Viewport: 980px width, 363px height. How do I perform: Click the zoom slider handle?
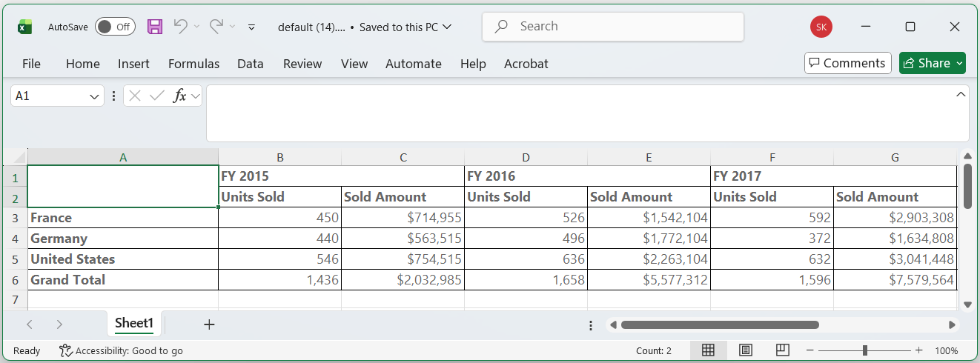[x=865, y=350]
